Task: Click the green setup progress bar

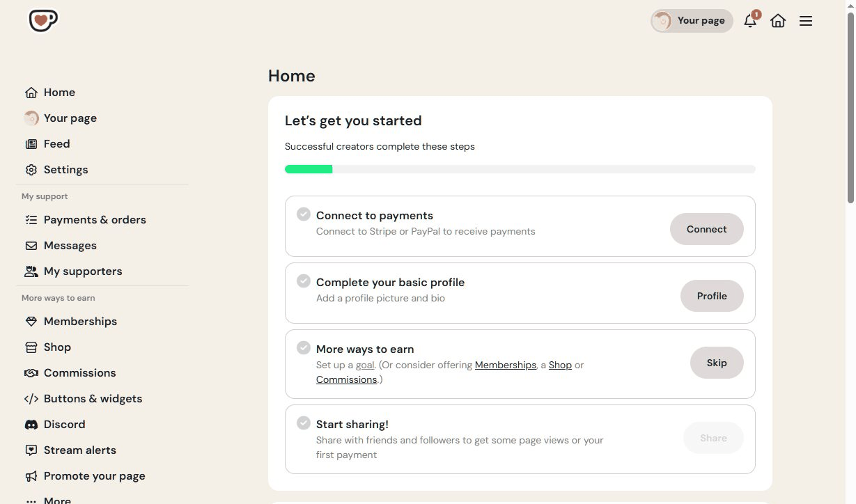Action: [309, 169]
